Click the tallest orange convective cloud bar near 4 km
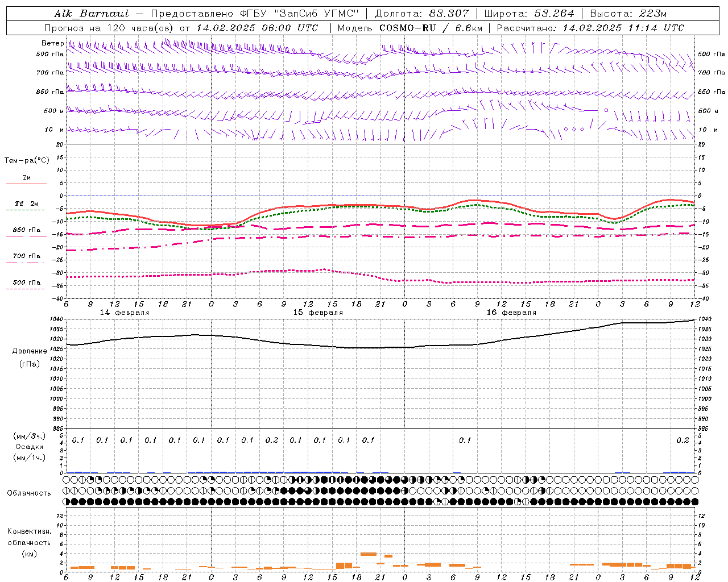This screenshot has width=728, height=582. pyautogui.click(x=369, y=554)
